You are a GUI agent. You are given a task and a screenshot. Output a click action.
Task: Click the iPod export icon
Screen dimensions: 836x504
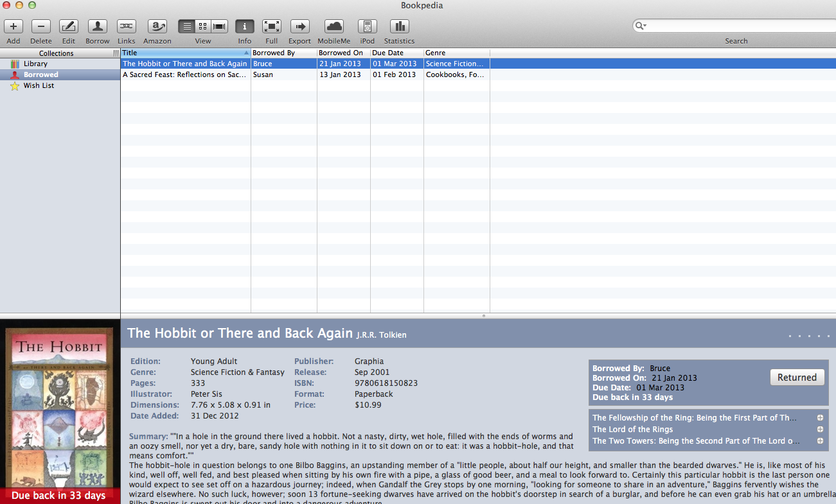[x=367, y=26]
